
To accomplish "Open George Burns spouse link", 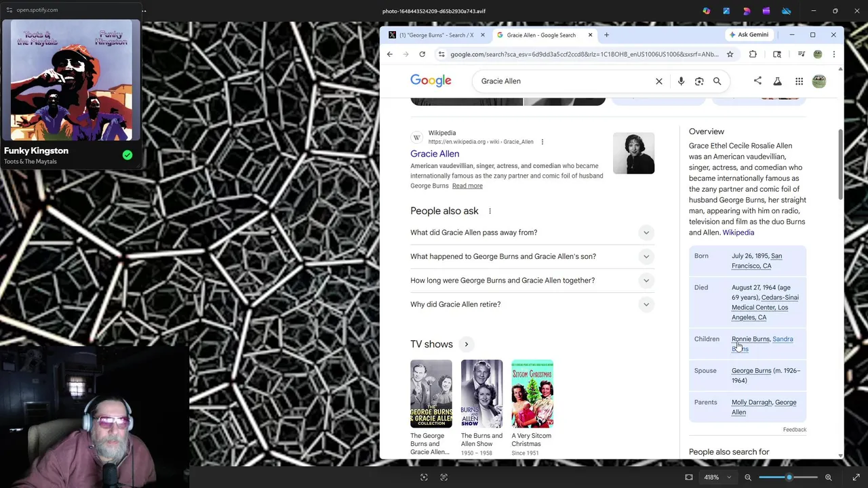I will pos(751,371).
